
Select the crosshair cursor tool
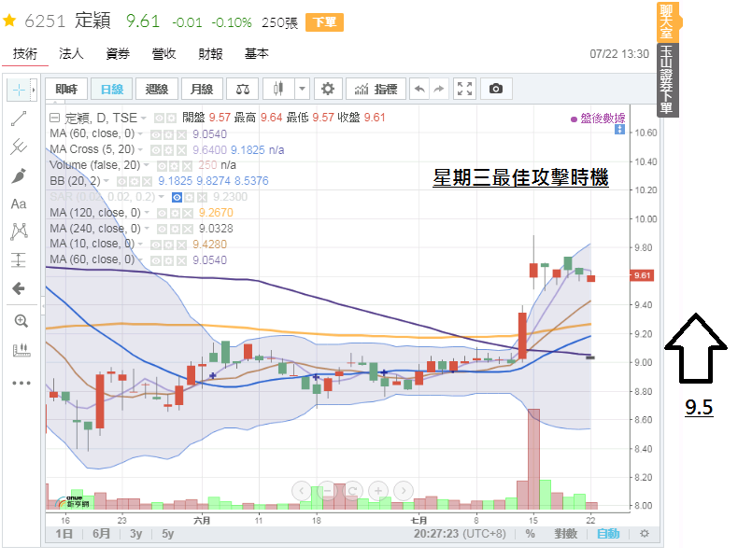click(19, 90)
